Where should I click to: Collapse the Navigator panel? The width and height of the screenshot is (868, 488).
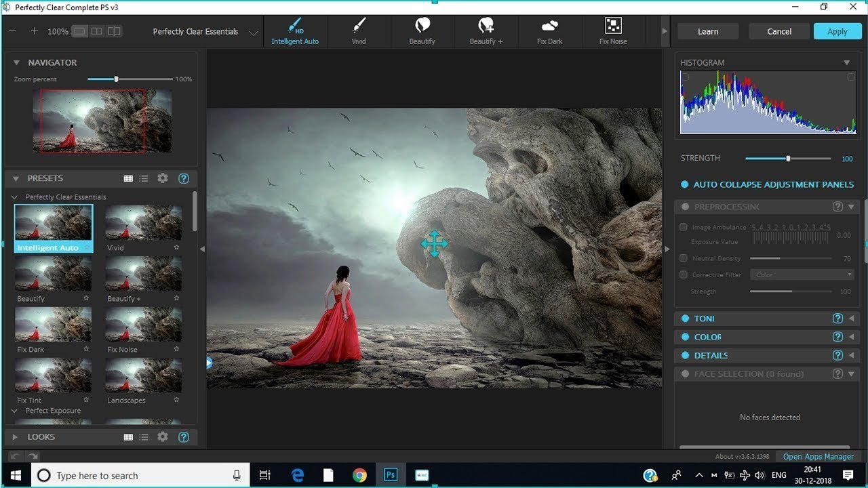coord(16,62)
